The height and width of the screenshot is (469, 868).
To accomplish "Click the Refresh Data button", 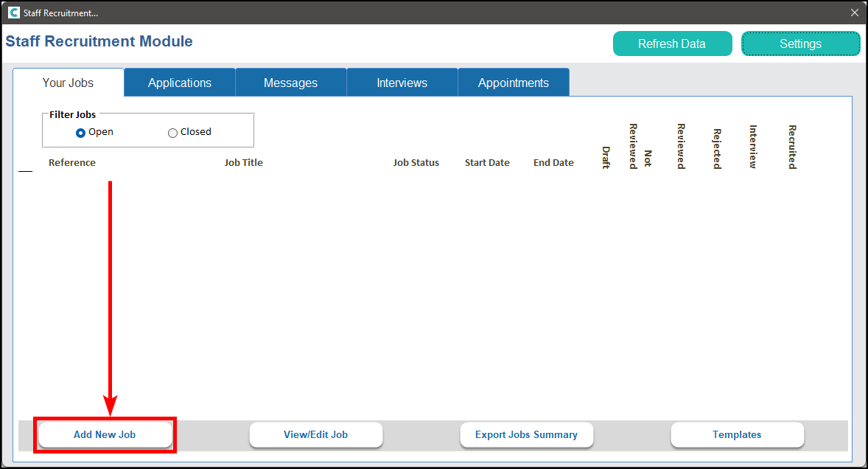I will (672, 44).
